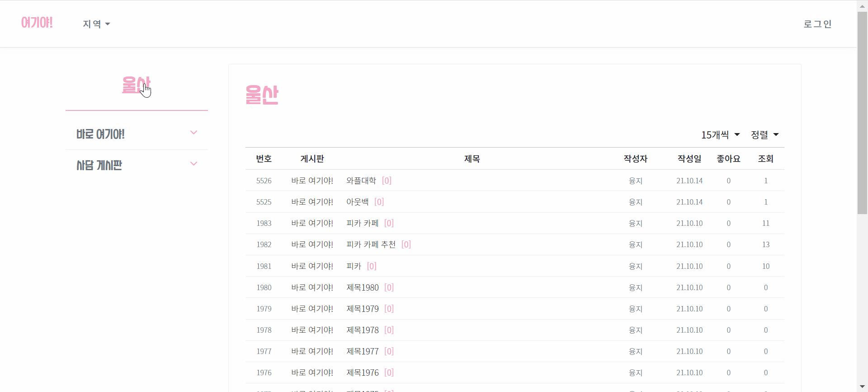
Task: Open post titled 제목1977
Action: point(363,351)
